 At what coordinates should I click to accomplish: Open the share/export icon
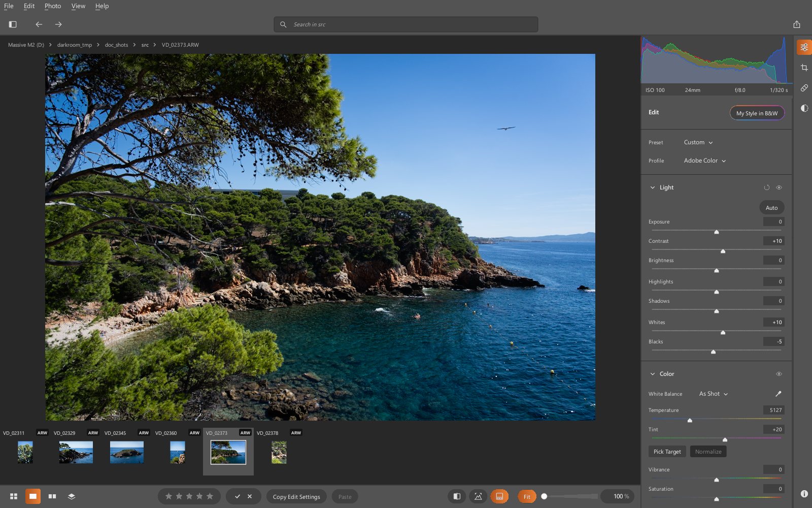click(797, 24)
